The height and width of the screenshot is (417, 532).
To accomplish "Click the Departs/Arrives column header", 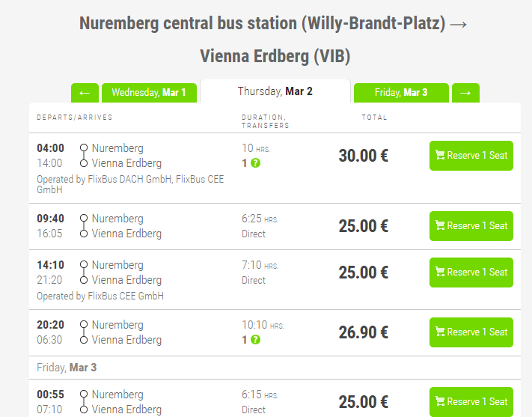I will [75, 118].
